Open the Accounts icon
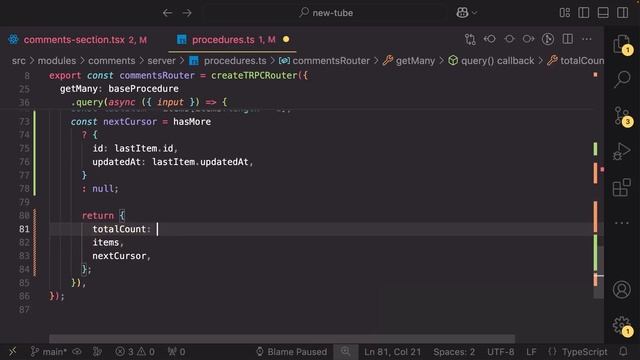 (x=622, y=289)
